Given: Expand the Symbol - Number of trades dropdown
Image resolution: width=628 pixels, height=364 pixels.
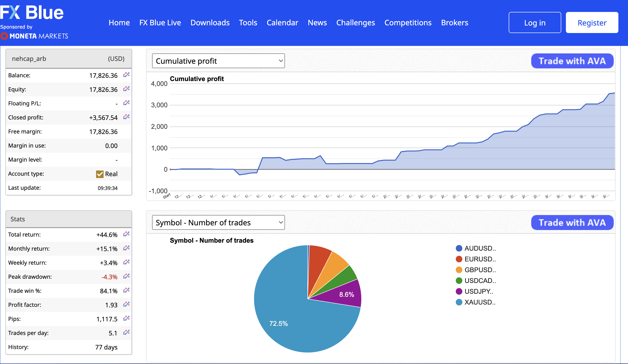Looking at the screenshot, I should (x=218, y=223).
